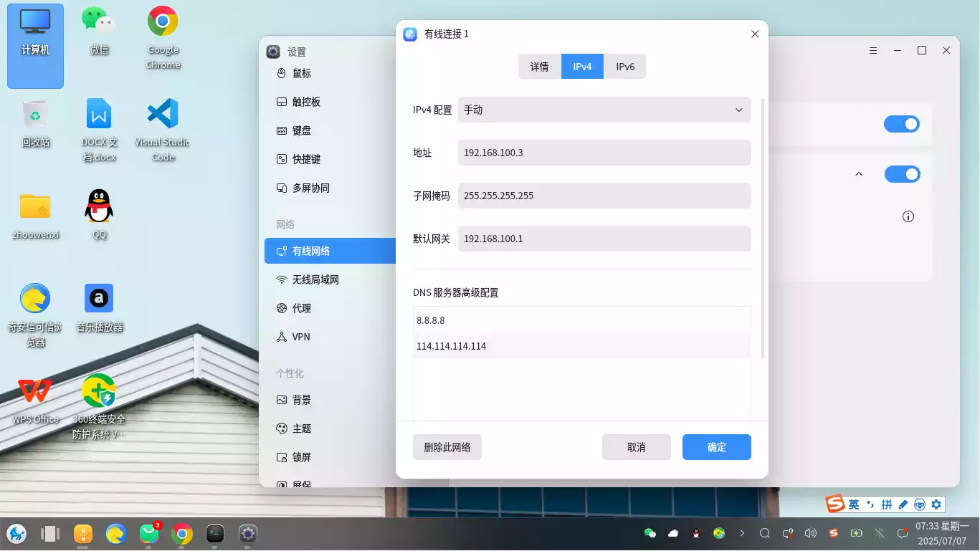980x551 pixels.
Task: Click the dialog vertical scrollbar
Action: [x=763, y=229]
